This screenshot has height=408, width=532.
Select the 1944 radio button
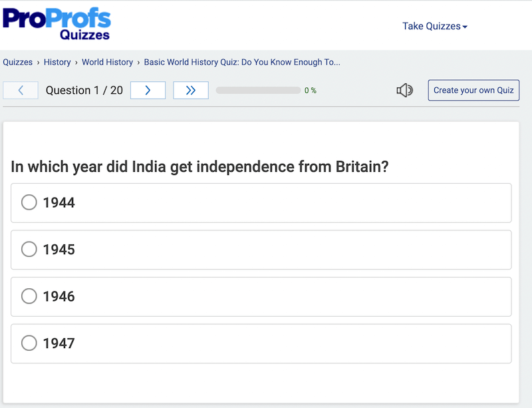click(29, 202)
